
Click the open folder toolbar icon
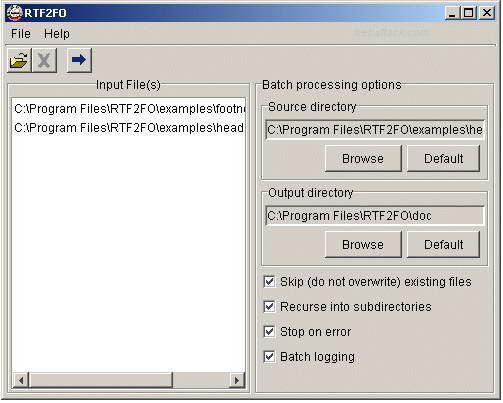[x=19, y=60]
